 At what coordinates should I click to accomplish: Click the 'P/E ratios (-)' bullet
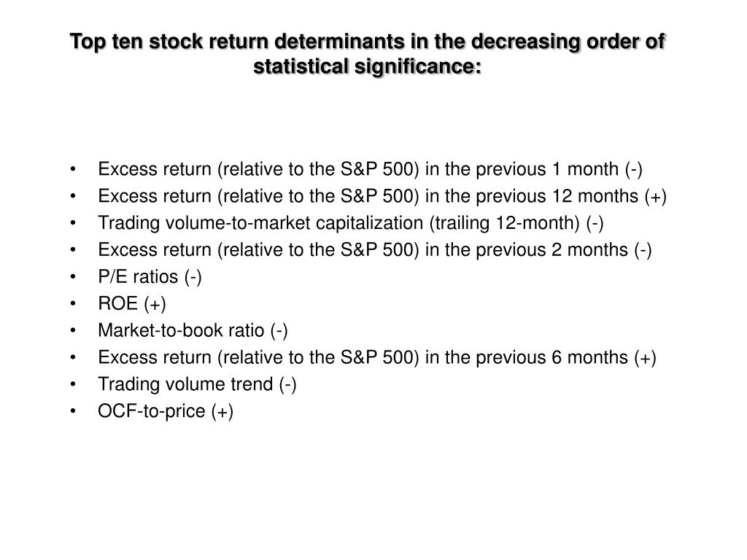click(x=150, y=276)
